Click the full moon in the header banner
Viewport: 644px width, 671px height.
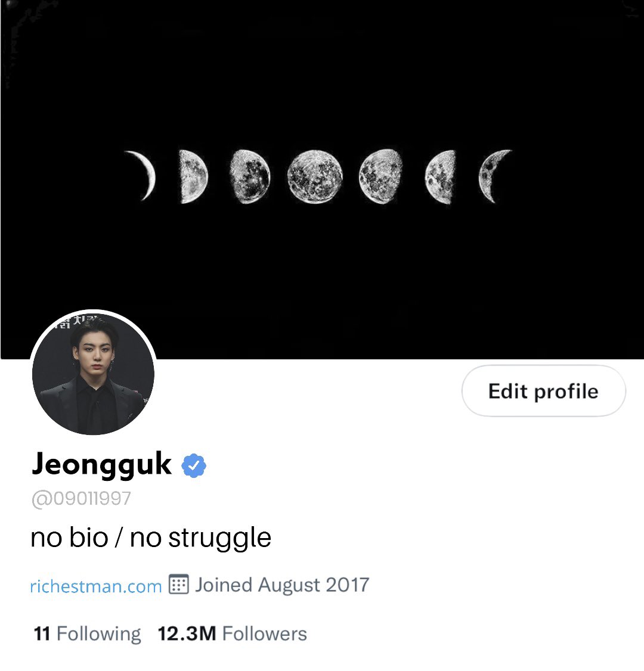click(315, 176)
